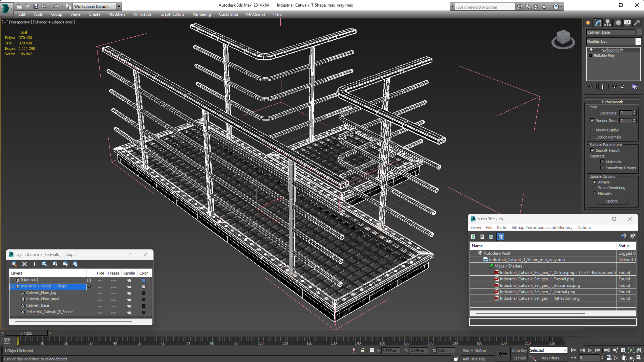Viewport: 644px width, 362px height.
Task: Click the Selection Lock toggle icon in status bar
Action: point(363,350)
